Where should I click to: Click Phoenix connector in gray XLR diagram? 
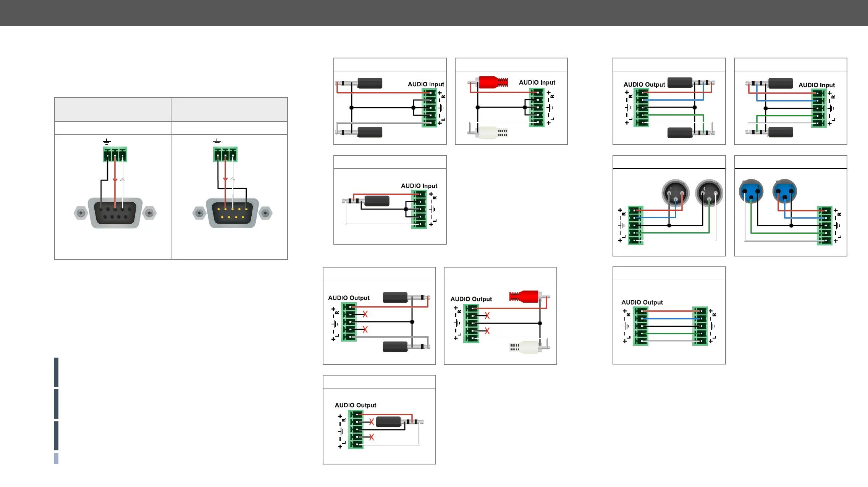point(636,225)
